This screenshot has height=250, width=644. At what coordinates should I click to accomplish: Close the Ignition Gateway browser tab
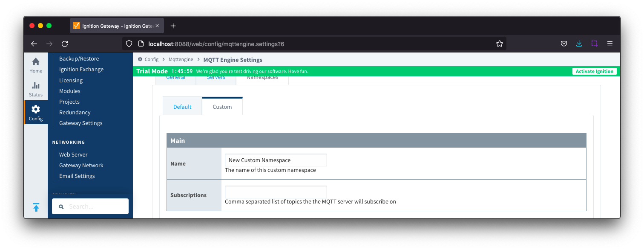click(x=157, y=26)
